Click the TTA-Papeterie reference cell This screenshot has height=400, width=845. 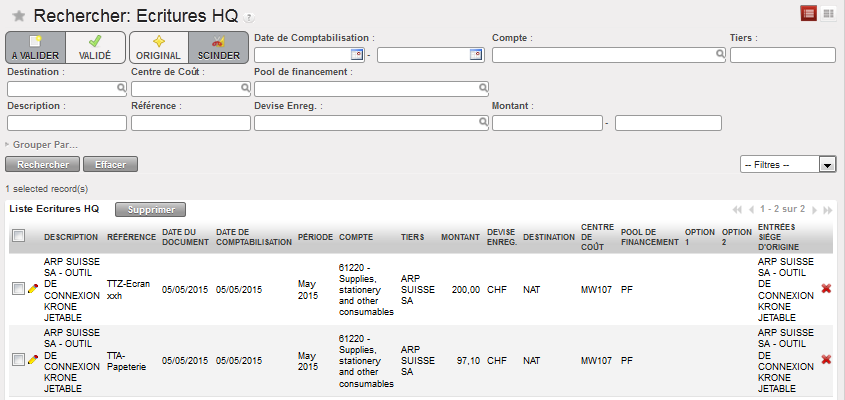click(x=127, y=360)
